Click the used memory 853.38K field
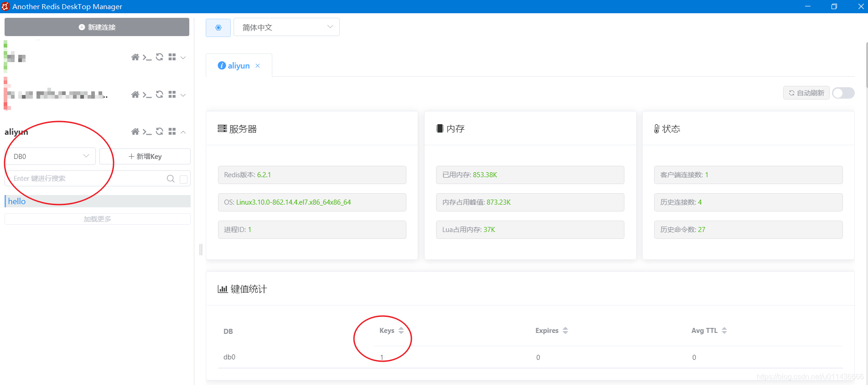 point(530,175)
